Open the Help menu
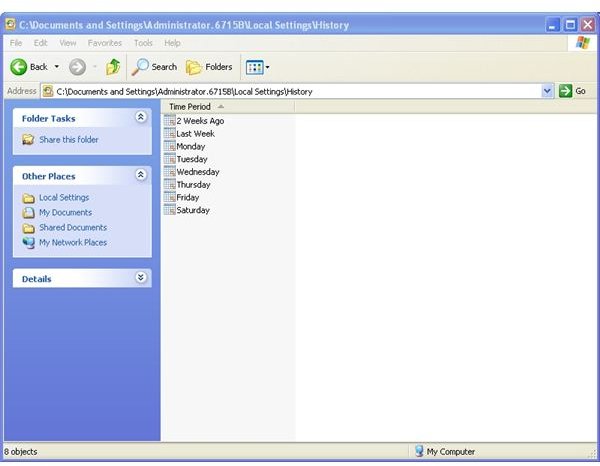 [172, 43]
